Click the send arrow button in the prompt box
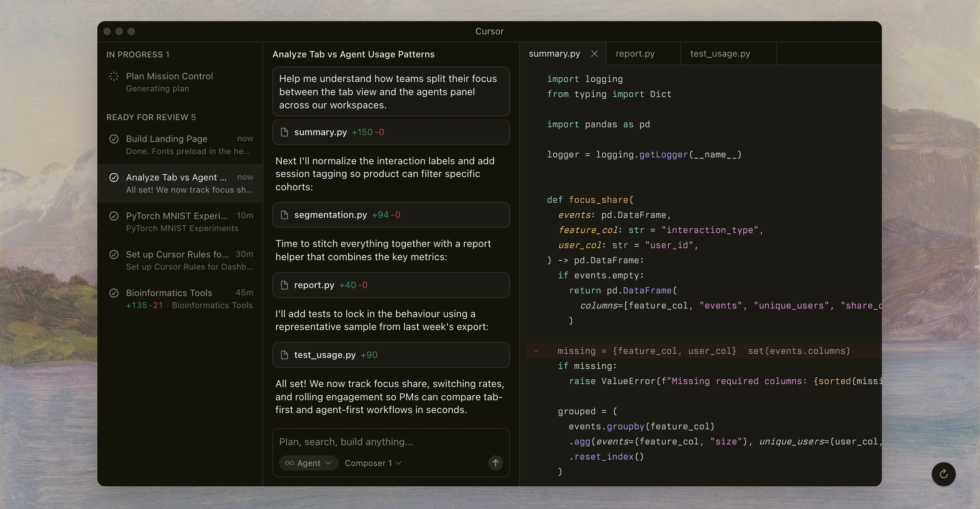This screenshot has height=509, width=980. click(x=495, y=463)
